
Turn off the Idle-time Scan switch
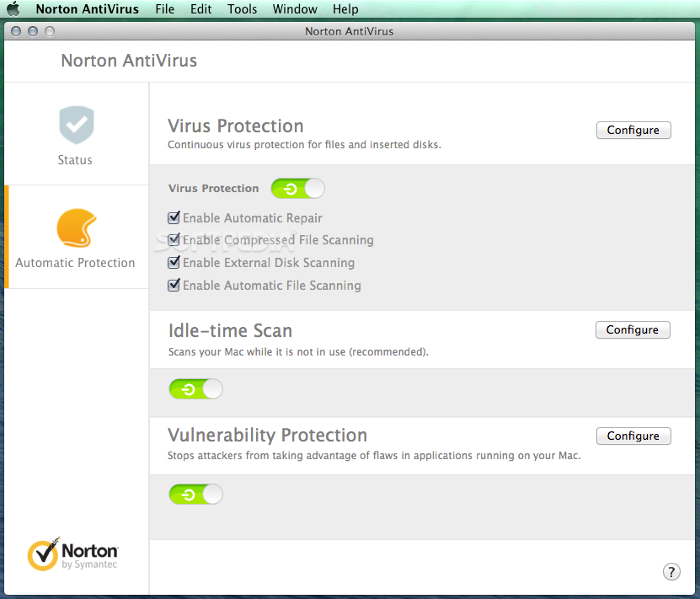coord(195,388)
